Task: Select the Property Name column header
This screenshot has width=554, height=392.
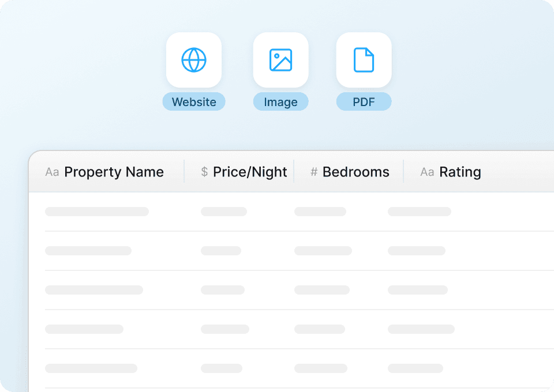Action: pyautogui.click(x=114, y=172)
